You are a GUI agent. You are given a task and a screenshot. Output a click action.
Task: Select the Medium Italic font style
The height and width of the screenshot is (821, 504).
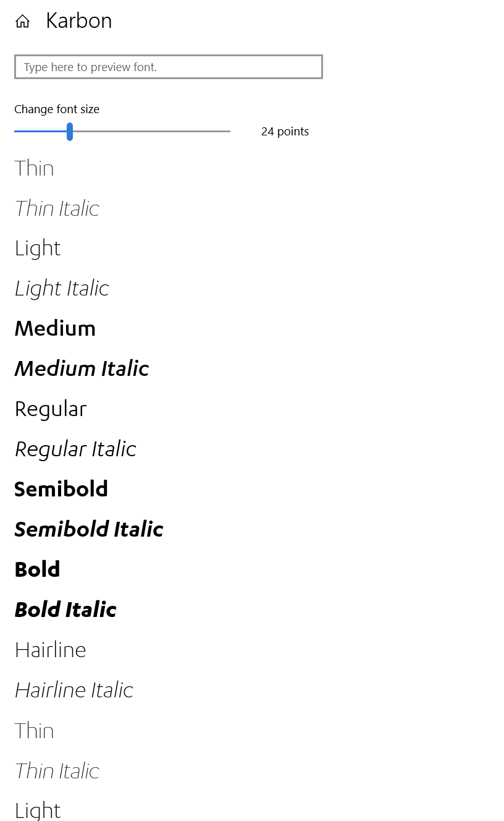(82, 368)
